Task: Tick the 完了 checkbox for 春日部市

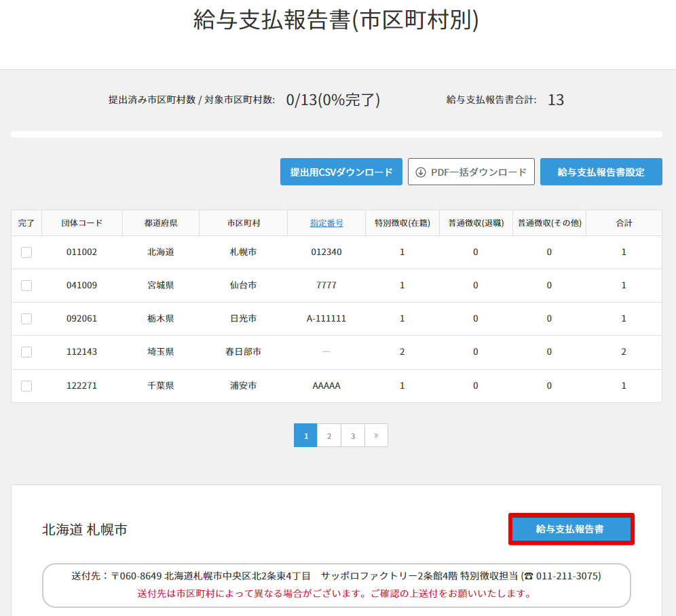Action: tap(26, 352)
